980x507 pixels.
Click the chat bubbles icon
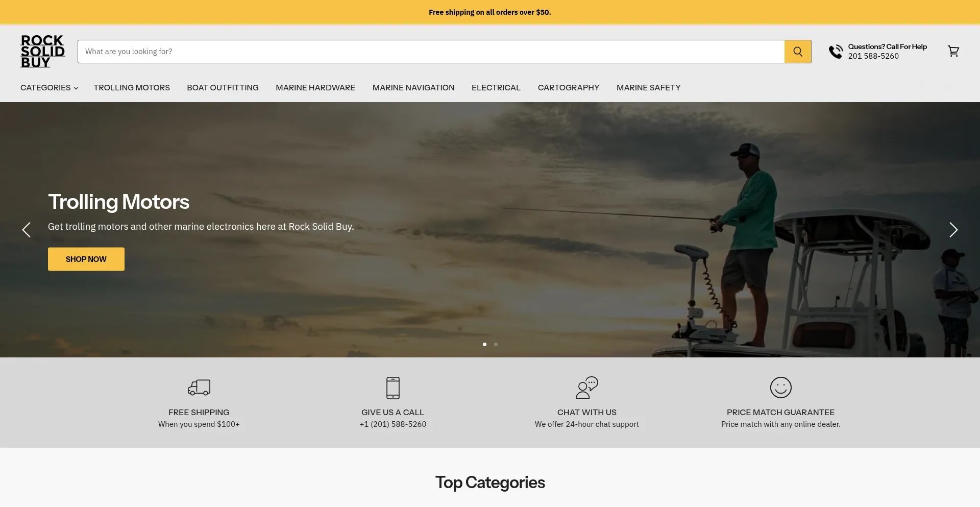tap(587, 388)
